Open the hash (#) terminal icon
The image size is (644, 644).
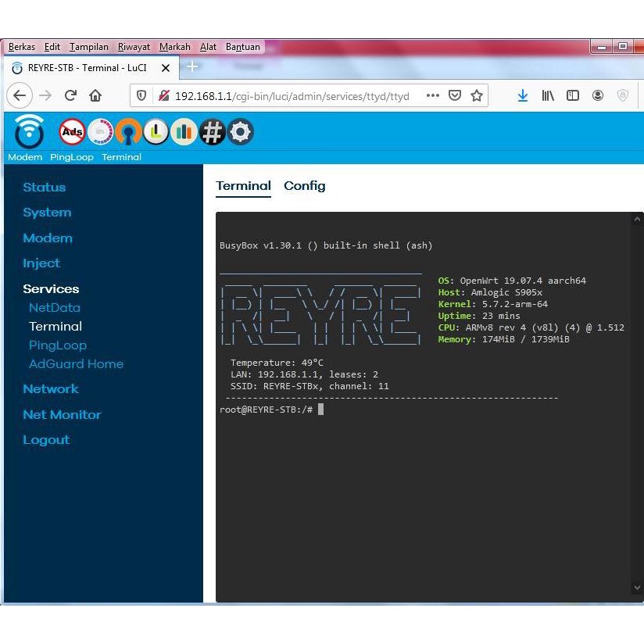212,132
